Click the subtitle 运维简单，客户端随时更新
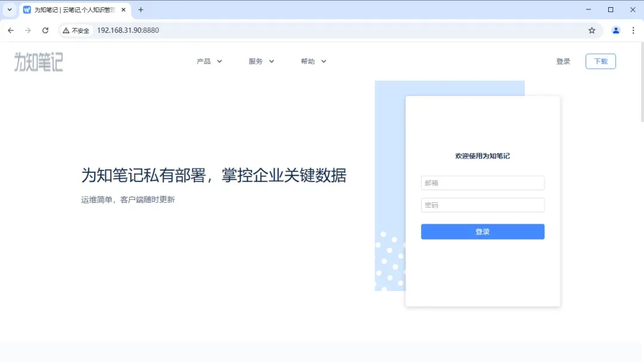 point(128,200)
